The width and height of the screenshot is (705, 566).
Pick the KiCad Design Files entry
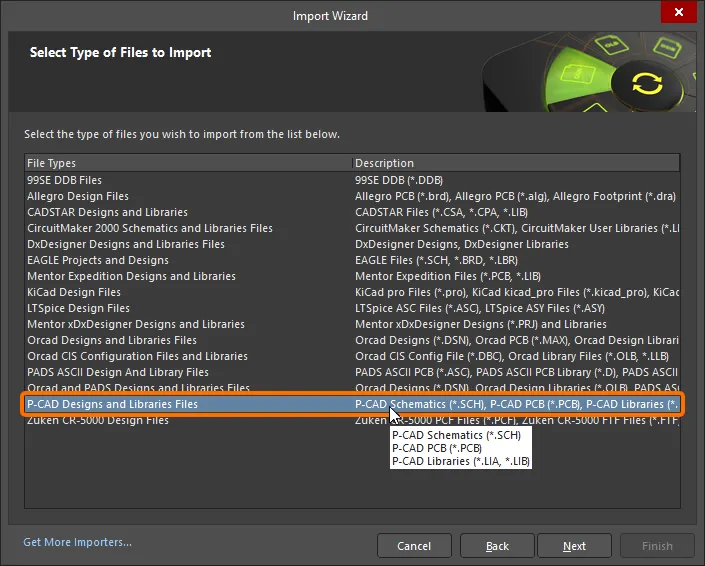(352, 292)
